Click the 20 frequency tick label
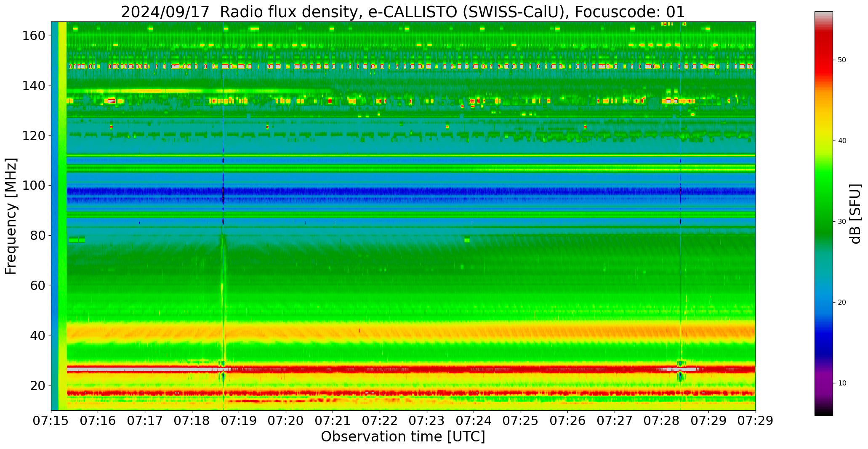868x449 pixels. tap(38, 385)
